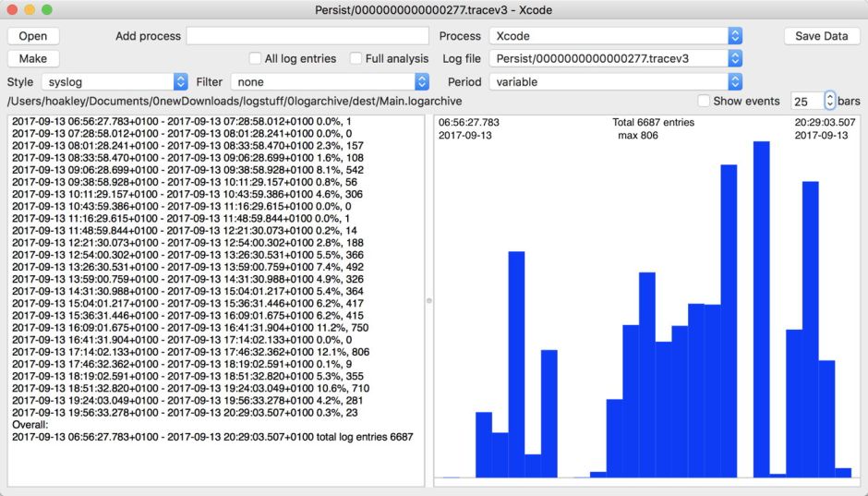Expand the Log file dropdown

click(x=616, y=59)
